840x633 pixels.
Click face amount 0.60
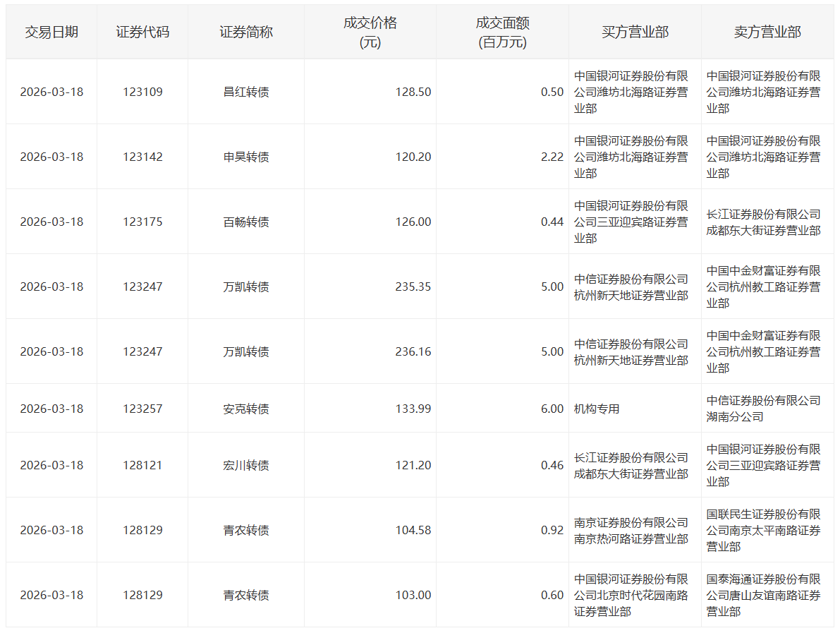click(552, 594)
